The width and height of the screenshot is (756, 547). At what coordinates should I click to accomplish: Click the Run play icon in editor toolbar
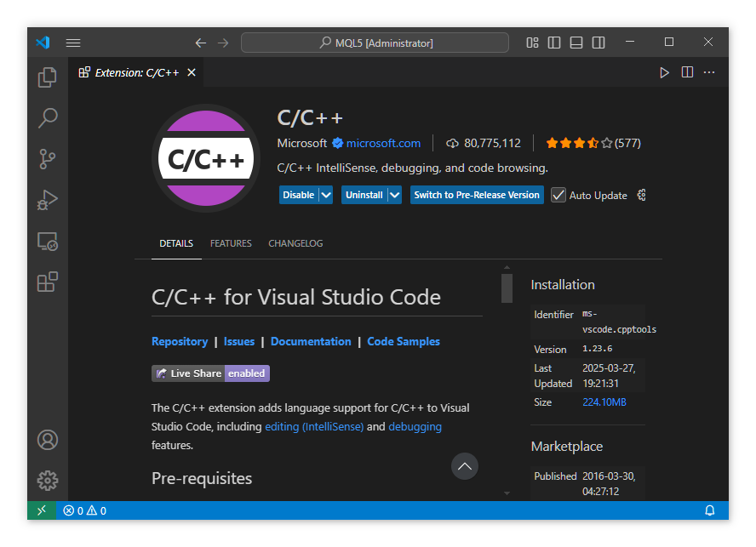(664, 72)
